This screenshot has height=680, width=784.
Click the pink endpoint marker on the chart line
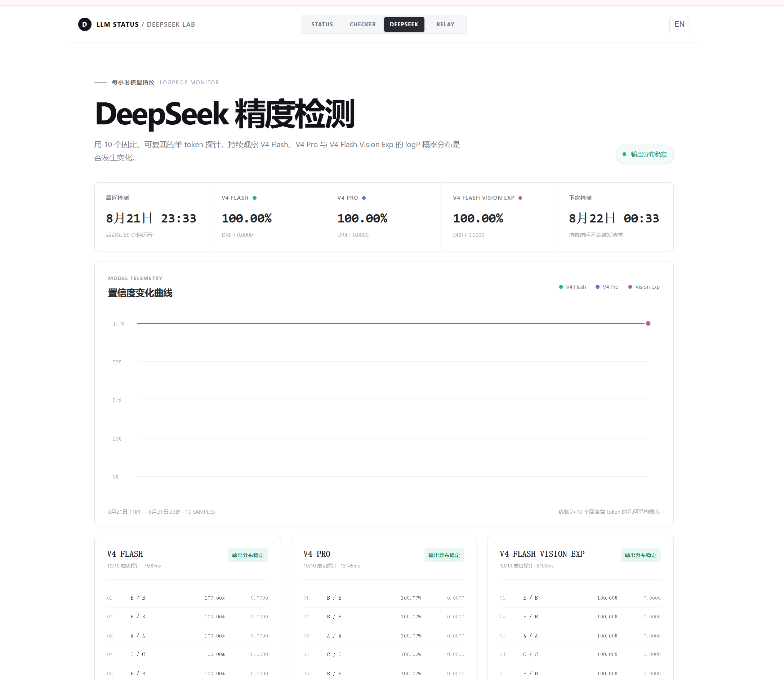click(x=648, y=323)
